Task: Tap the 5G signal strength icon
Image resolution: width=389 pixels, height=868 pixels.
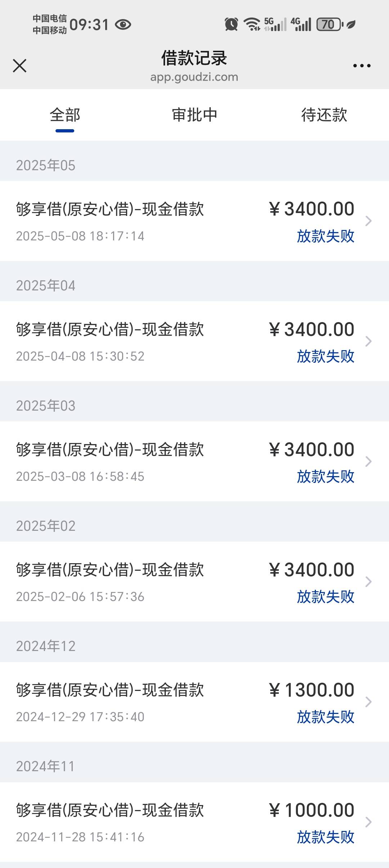Action: [x=276, y=24]
